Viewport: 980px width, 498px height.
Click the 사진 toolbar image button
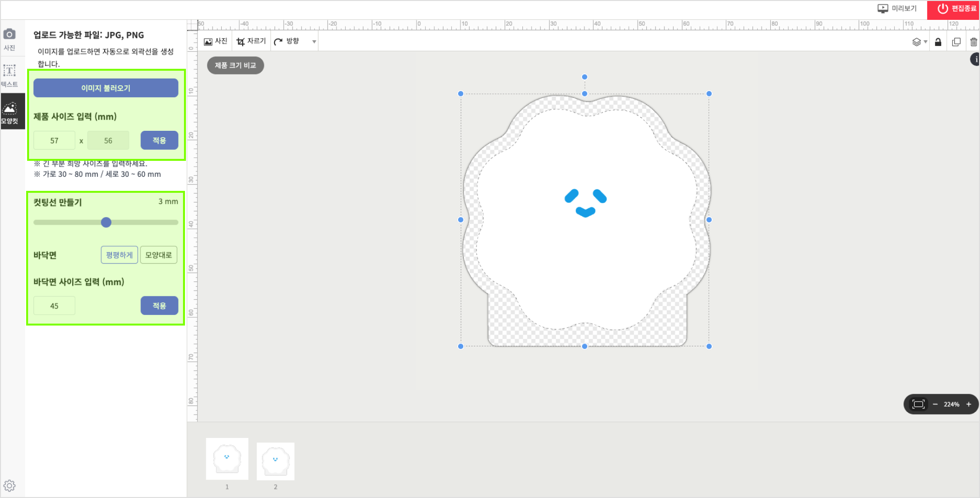tap(215, 41)
